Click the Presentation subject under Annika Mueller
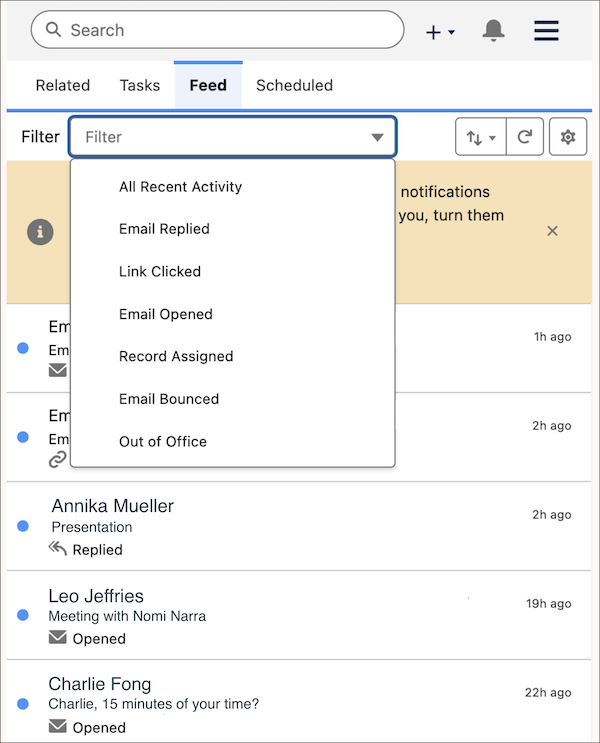The width and height of the screenshot is (600, 743). (x=92, y=527)
